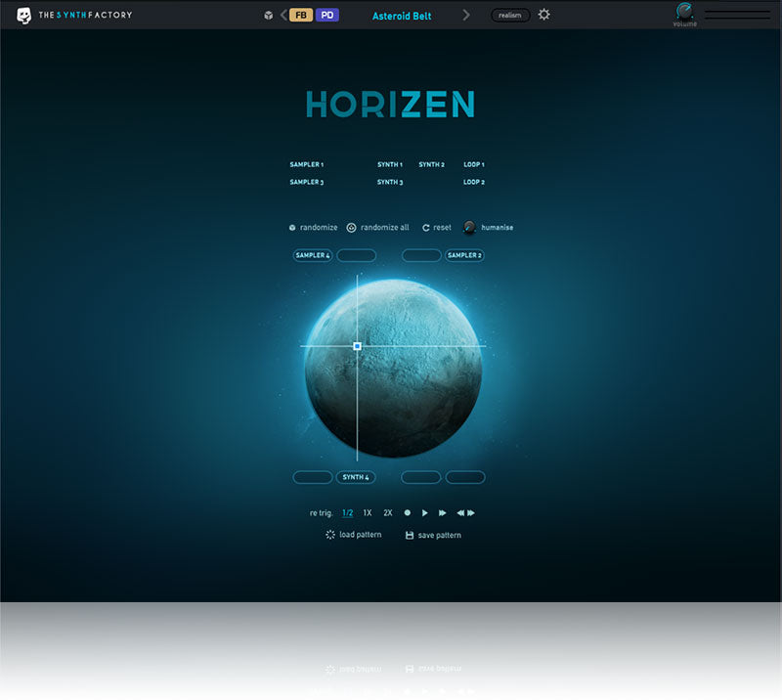The height and width of the screenshot is (700, 782).
Task: Click the humanise label
Action: [x=498, y=228]
